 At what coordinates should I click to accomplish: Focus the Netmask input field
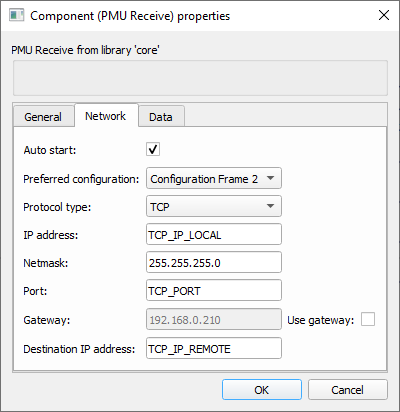pyautogui.click(x=214, y=262)
